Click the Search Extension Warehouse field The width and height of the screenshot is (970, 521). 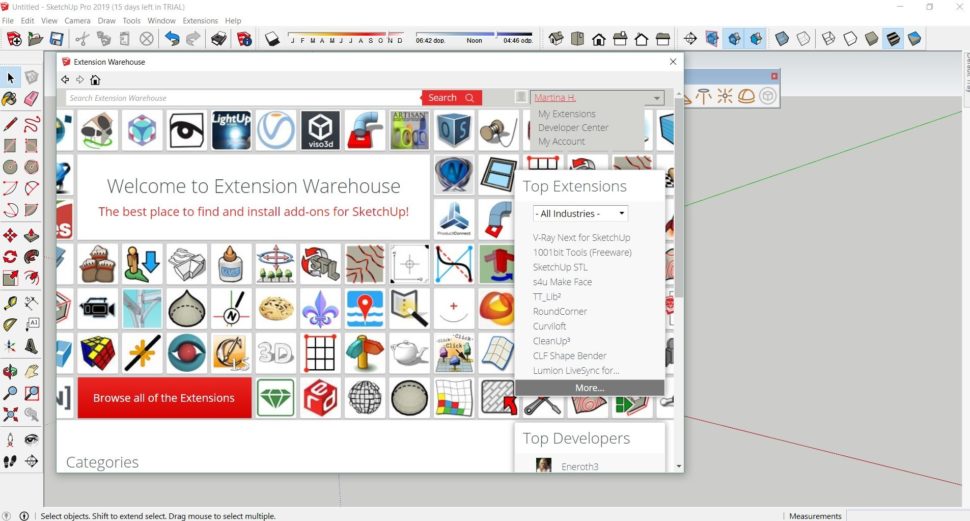tap(243, 98)
